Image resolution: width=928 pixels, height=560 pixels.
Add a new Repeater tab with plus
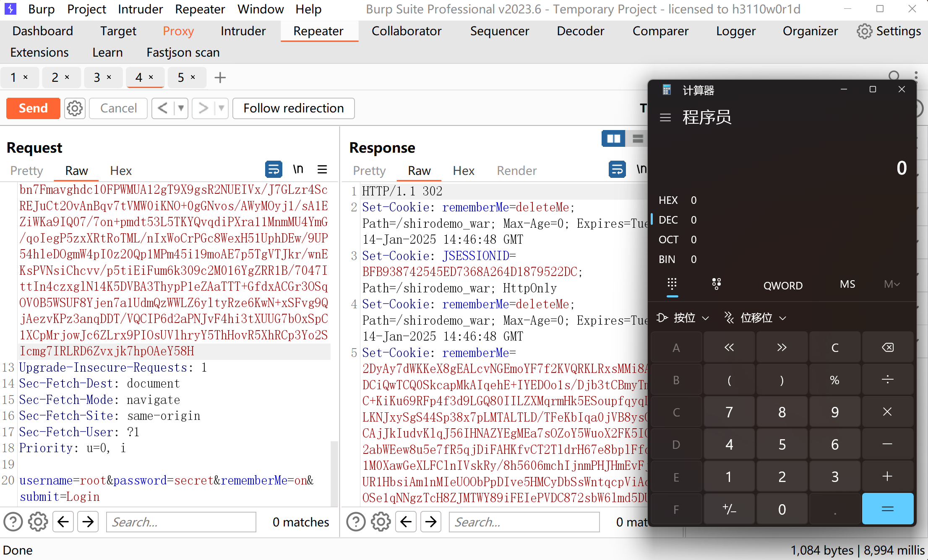pos(220,78)
